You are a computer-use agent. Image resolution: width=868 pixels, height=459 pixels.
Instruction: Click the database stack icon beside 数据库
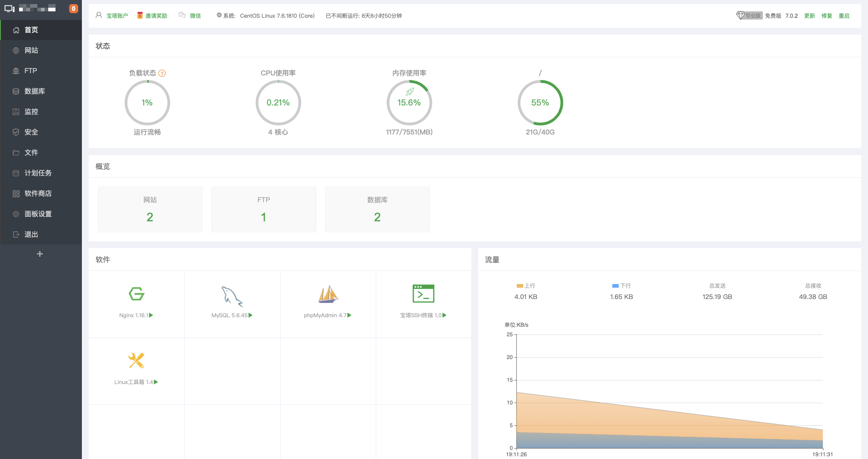tap(16, 91)
